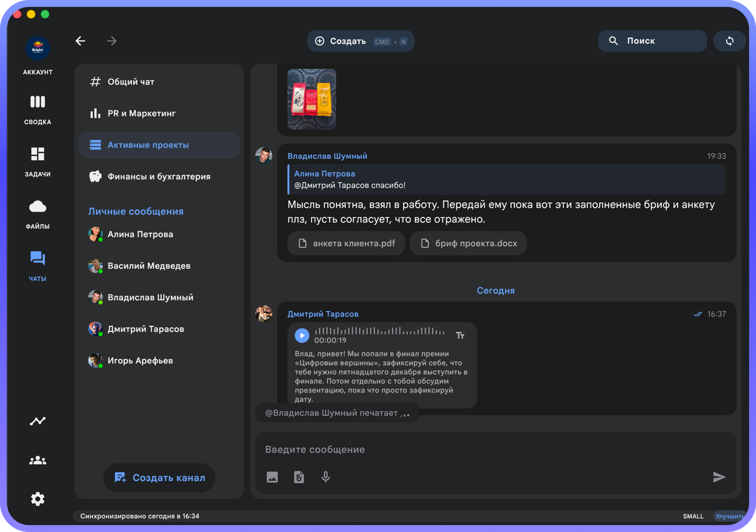Open the анкета клиента.pdf attachment
Viewport: 756px width, 532px height.
pyautogui.click(x=346, y=243)
